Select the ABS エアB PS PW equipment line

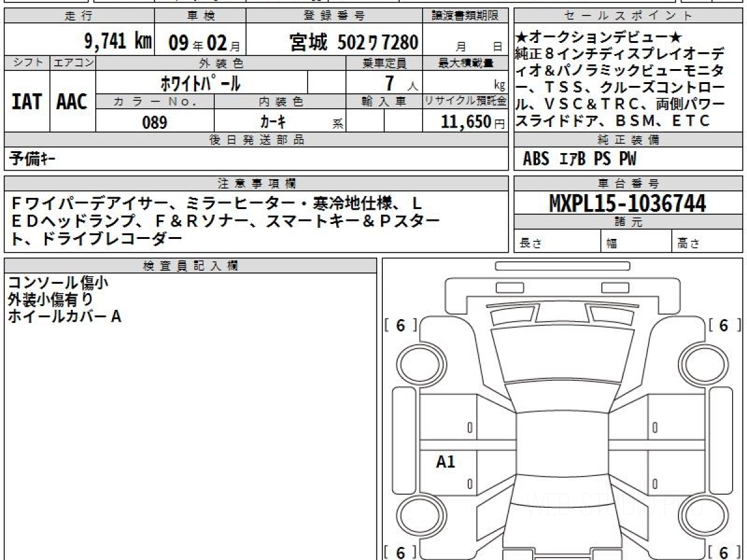pos(580,159)
